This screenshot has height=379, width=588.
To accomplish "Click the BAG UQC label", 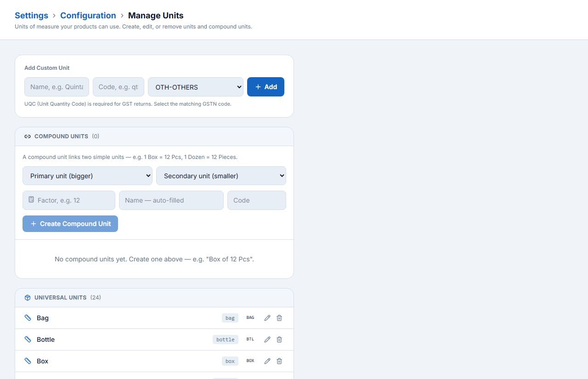I will coord(250,317).
